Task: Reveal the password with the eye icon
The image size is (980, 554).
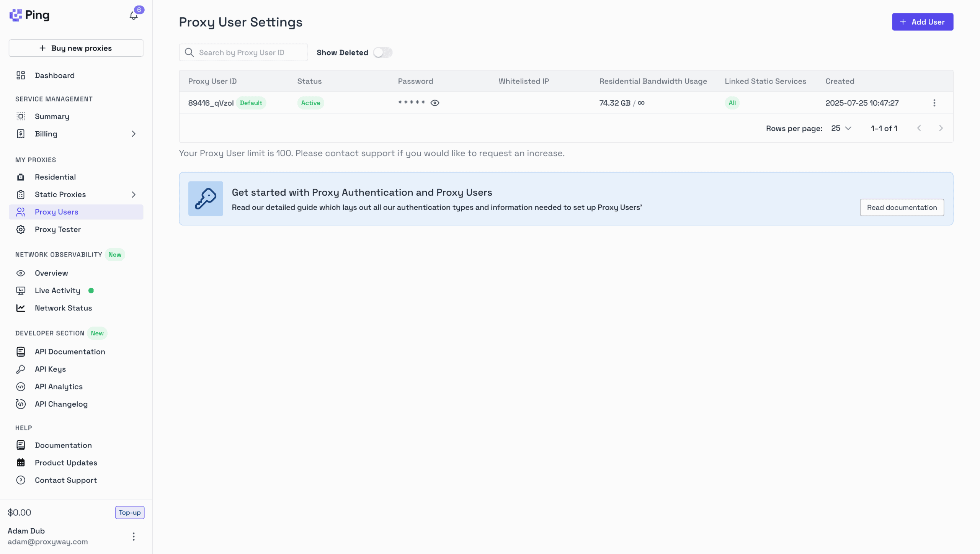Action: [434, 103]
